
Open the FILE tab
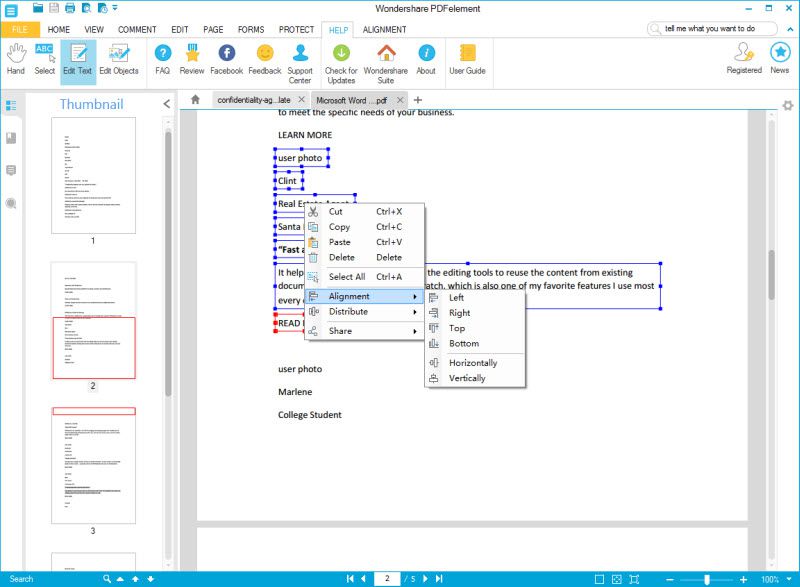(19, 30)
